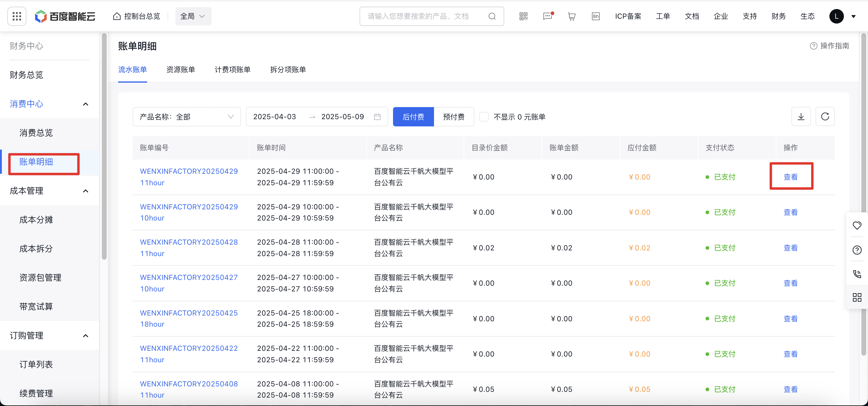
Task: Open 财务 in top navigation
Action: pos(779,16)
